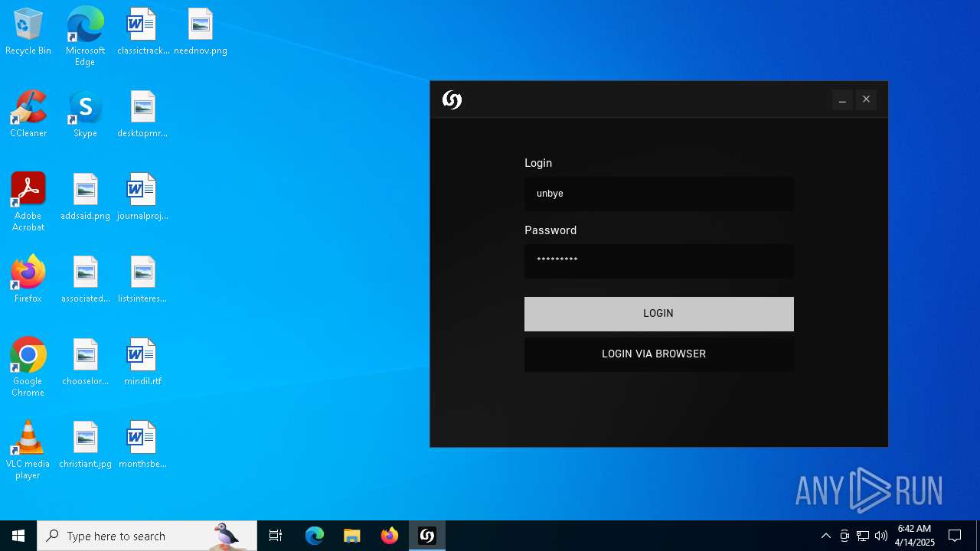980x551 pixels.
Task: Click the app logo in login window header
Action: (452, 99)
